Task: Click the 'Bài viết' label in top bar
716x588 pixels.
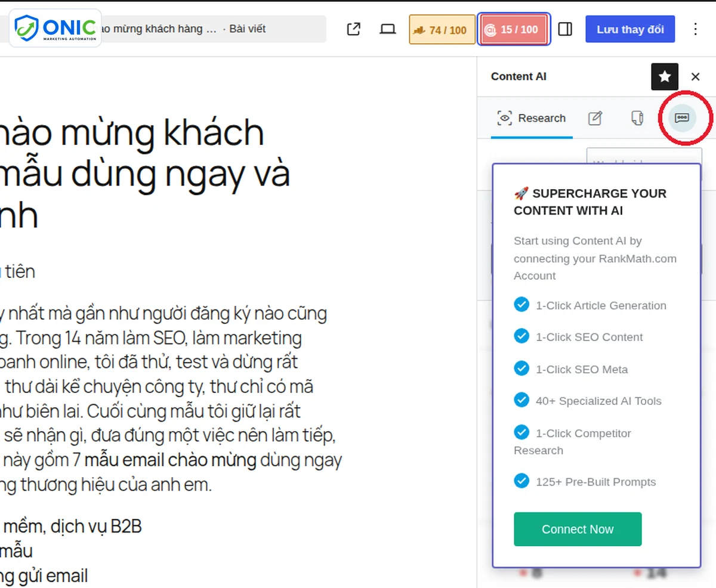Action: coord(248,29)
